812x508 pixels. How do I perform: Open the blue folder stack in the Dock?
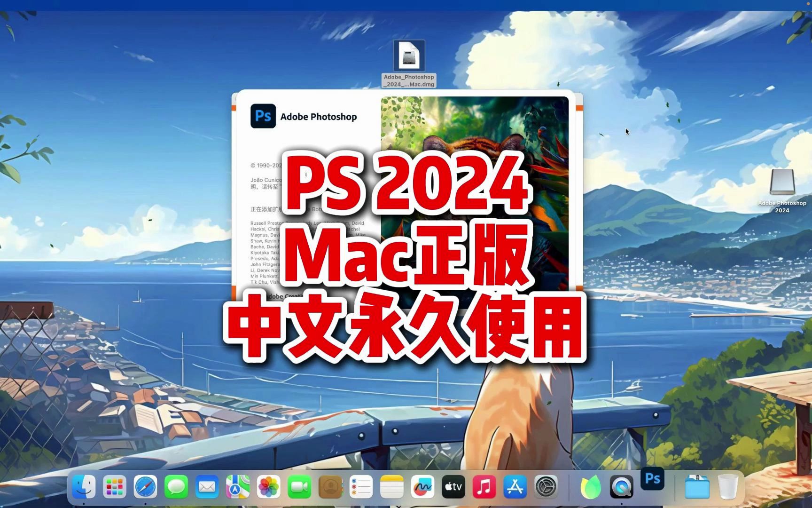697,486
